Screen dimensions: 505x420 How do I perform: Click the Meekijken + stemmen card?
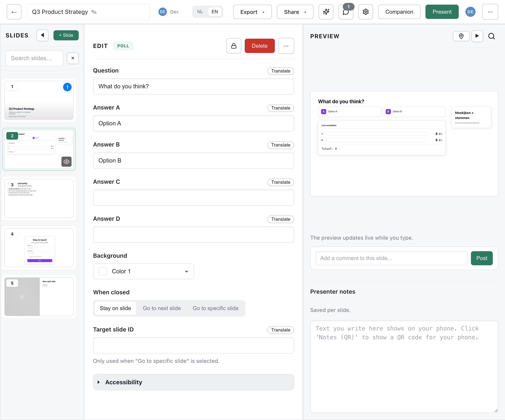point(471,117)
